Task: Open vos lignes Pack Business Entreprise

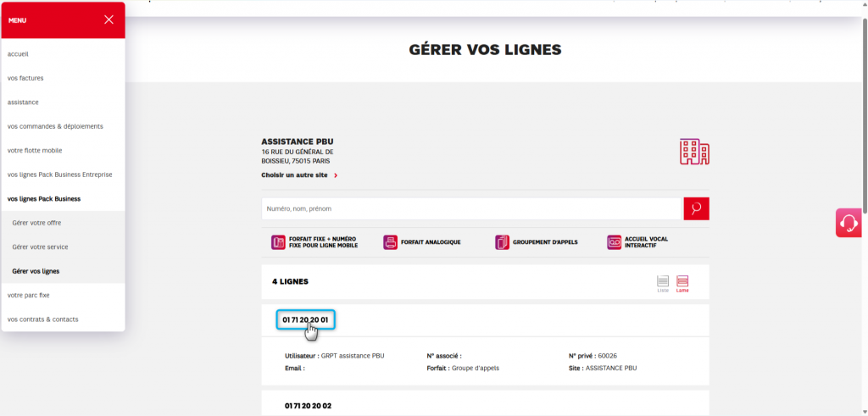Action: [60, 175]
